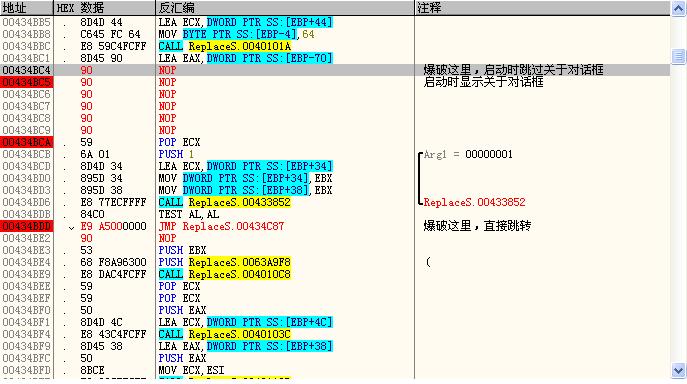Select address 00434BE2 row
Image resolution: width=687 pixels, height=384 pixels.
click(x=27, y=238)
